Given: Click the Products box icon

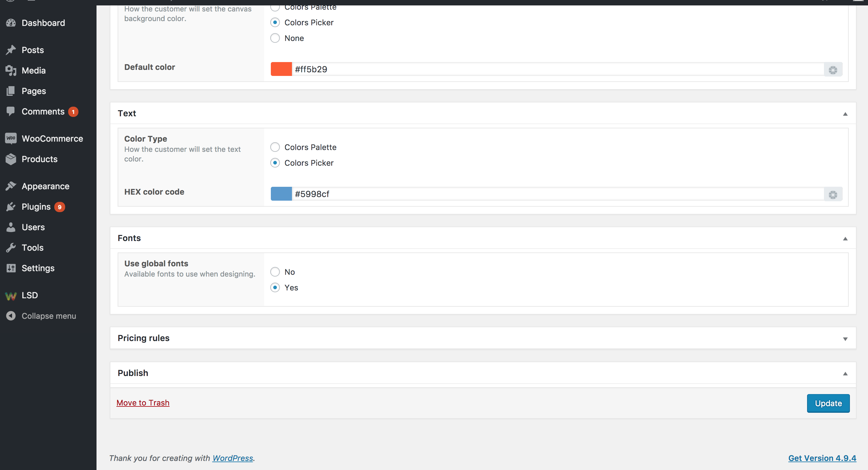Looking at the screenshot, I should (11, 159).
